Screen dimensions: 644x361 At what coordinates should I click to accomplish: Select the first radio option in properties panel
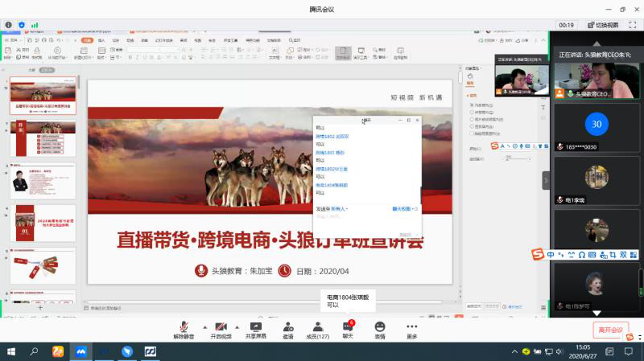click(472, 105)
